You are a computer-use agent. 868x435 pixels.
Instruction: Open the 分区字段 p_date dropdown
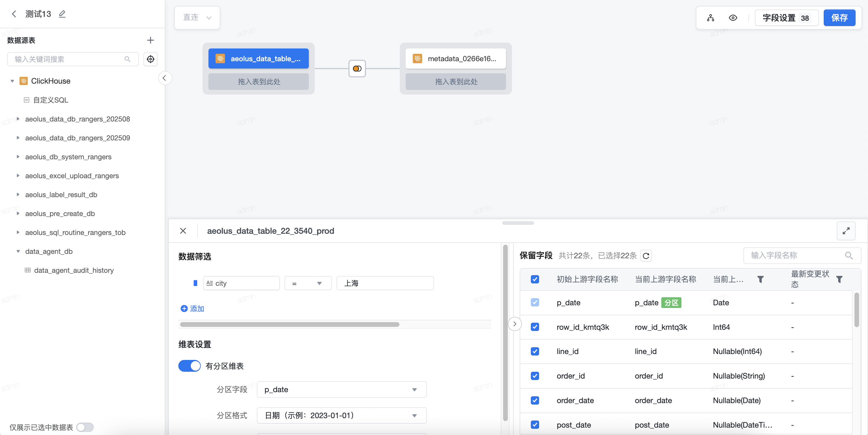pyautogui.click(x=341, y=389)
